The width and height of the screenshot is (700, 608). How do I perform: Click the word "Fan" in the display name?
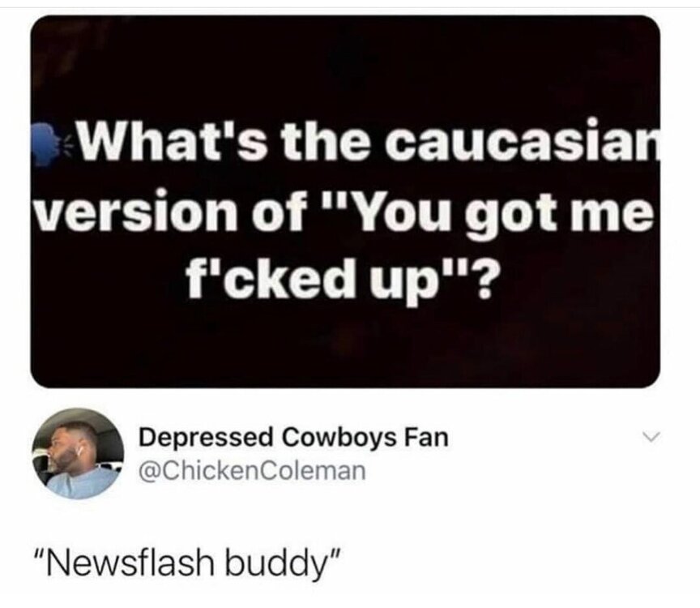(426, 437)
